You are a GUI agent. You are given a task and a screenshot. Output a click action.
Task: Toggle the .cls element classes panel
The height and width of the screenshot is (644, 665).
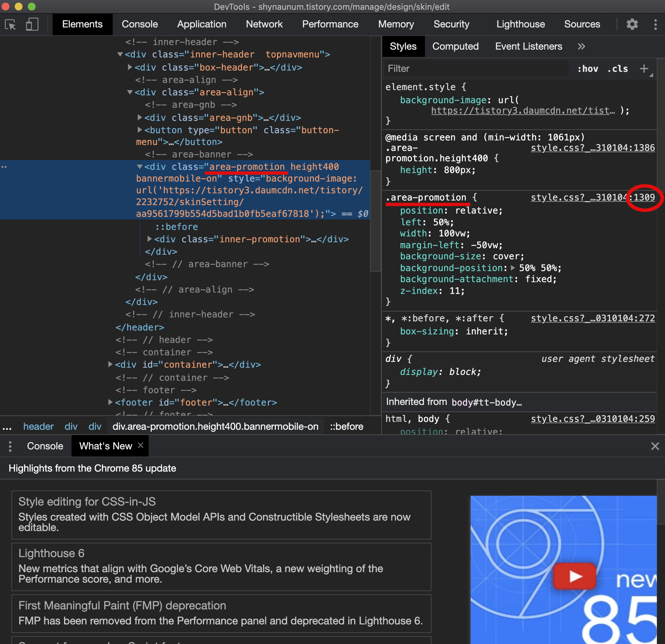point(618,69)
